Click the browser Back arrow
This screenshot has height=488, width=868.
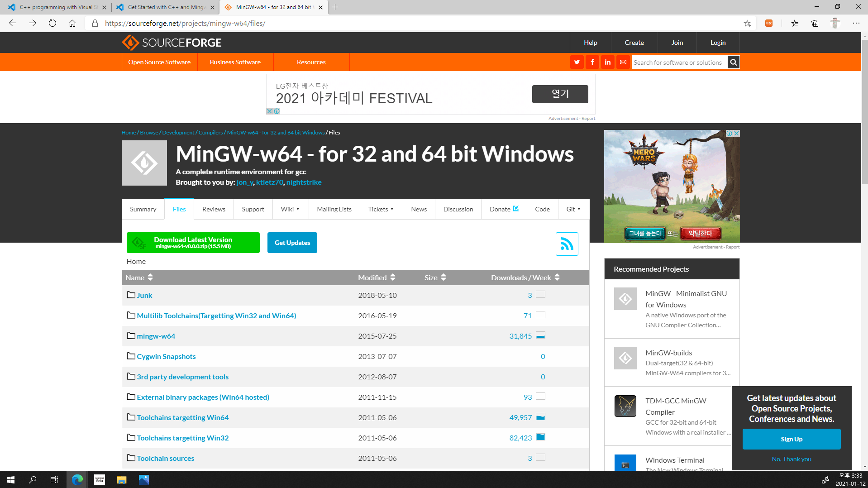[13, 23]
